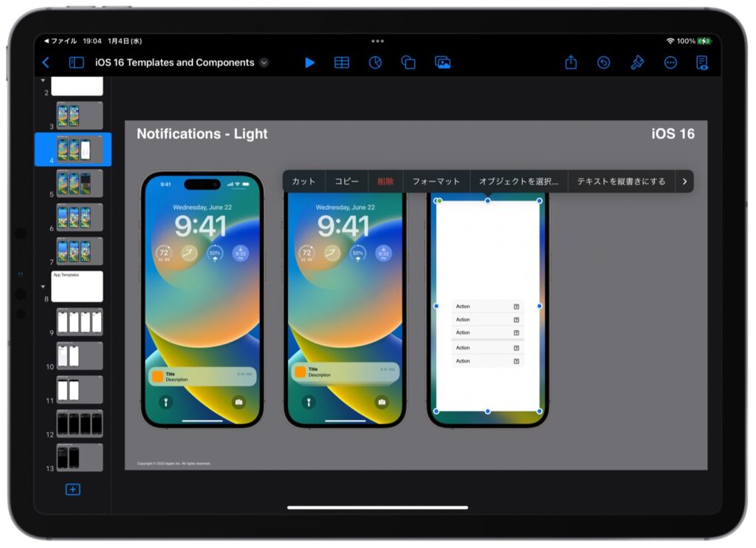Open presenter notes view icon

[703, 63]
